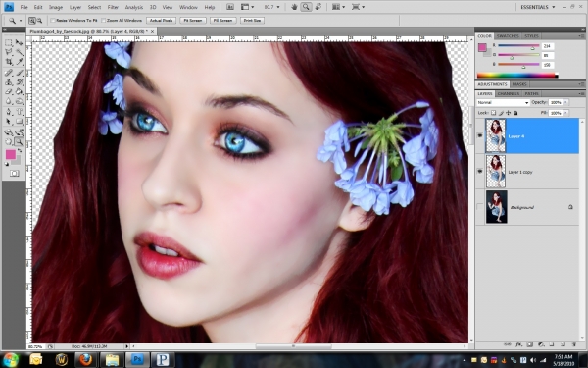Switch to the Masks tab
Screen dimensions: 588x368
(x=519, y=84)
